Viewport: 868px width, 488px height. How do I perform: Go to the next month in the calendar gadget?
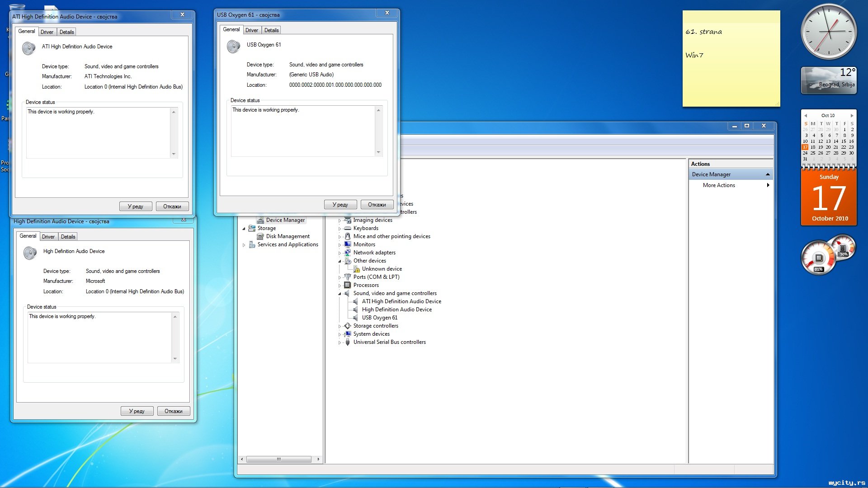tap(852, 116)
